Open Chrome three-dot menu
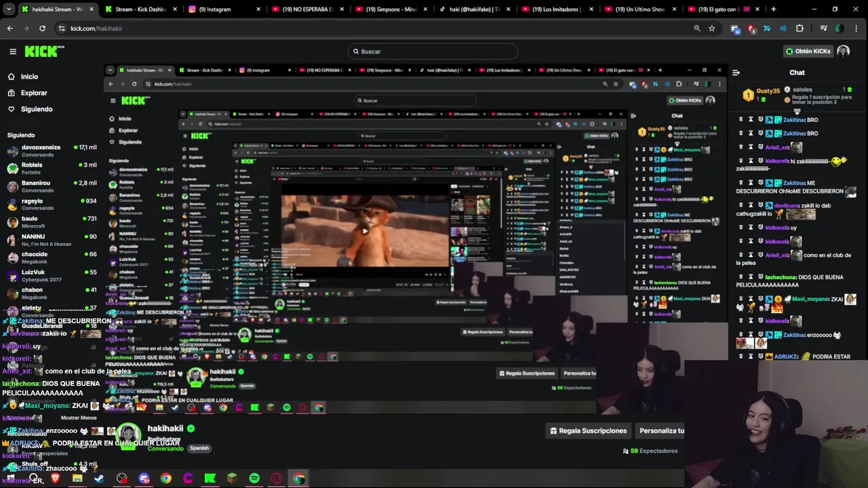The height and width of the screenshot is (488, 868). point(857,28)
